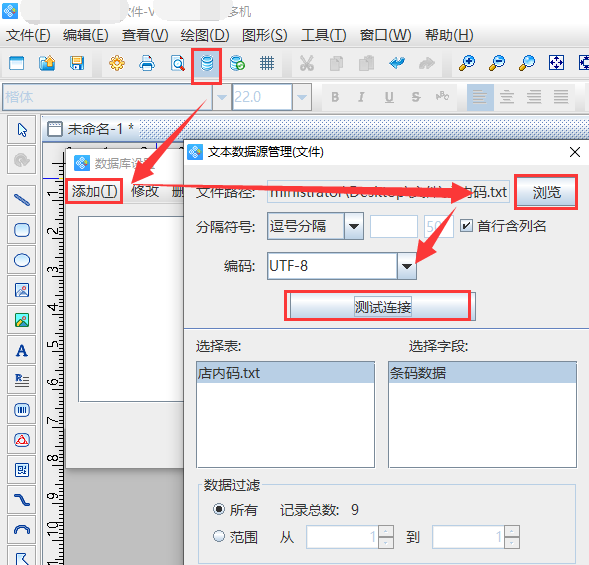Screen dimensions: 589x565
Task: Select 条码数据 in field list
Action: click(x=482, y=373)
